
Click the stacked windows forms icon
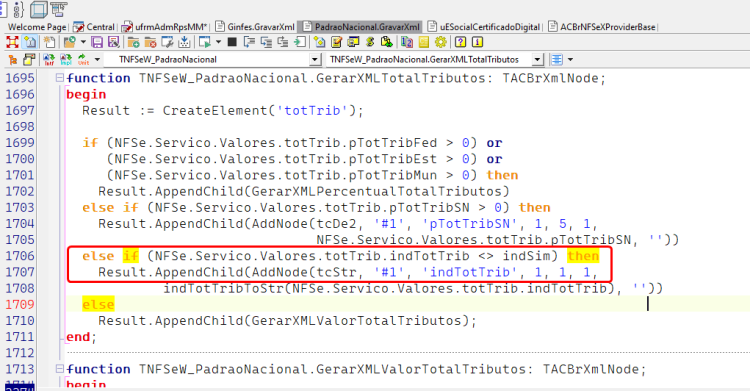(353, 42)
